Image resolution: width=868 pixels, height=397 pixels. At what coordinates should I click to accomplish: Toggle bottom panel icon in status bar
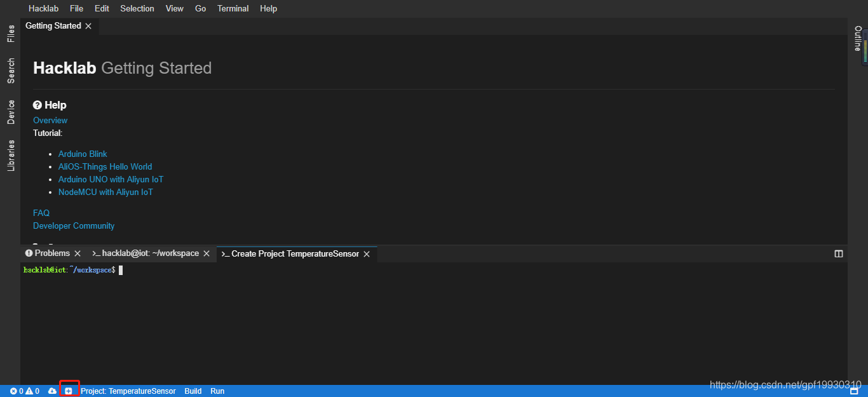point(854,391)
